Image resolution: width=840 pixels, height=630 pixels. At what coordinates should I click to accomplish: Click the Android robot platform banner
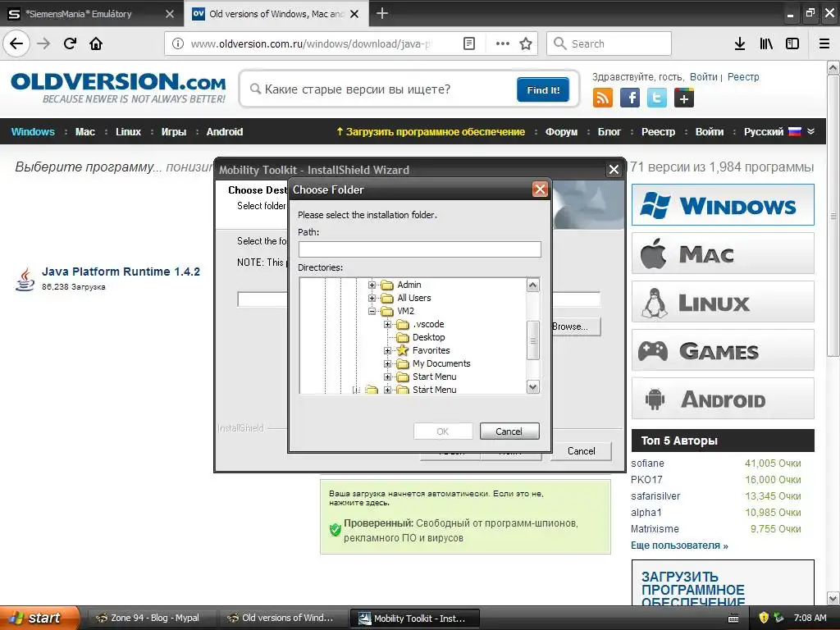tap(723, 399)
